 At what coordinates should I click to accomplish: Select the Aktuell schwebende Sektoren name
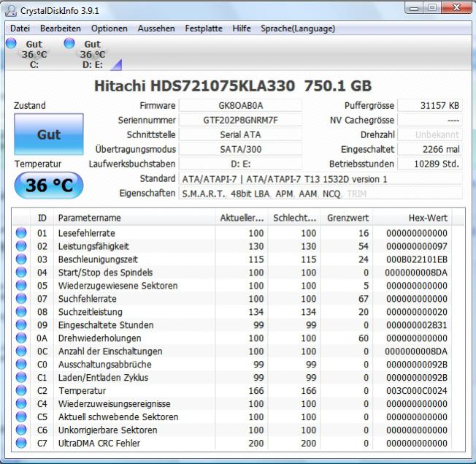(x=118, y=417)
